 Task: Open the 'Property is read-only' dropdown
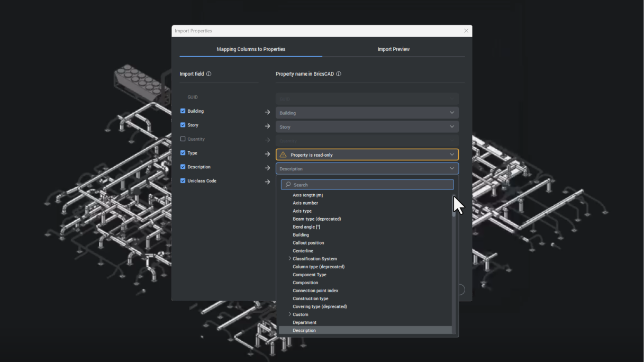point(367,155)
